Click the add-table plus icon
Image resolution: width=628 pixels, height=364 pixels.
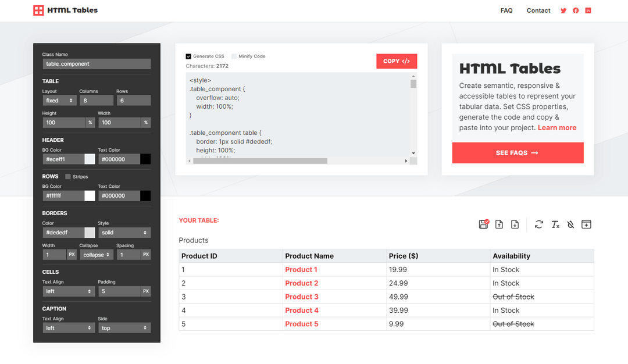coord(586,224)
